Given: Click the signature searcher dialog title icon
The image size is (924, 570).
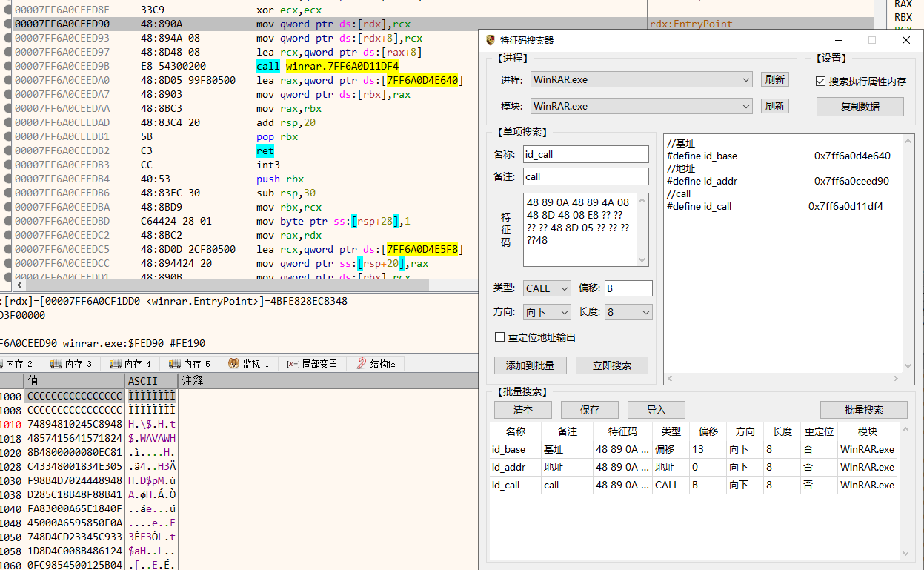Looking at the screenshot, I should (491, 40).
